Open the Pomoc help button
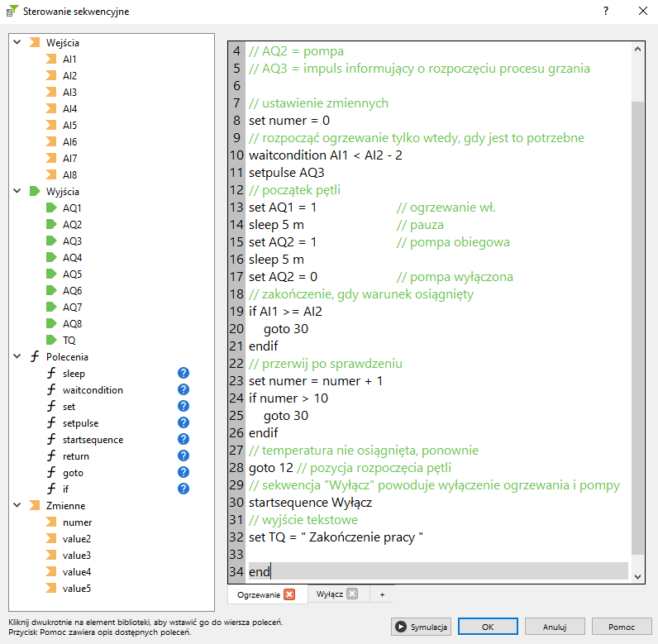 click(x=621, y=627)
